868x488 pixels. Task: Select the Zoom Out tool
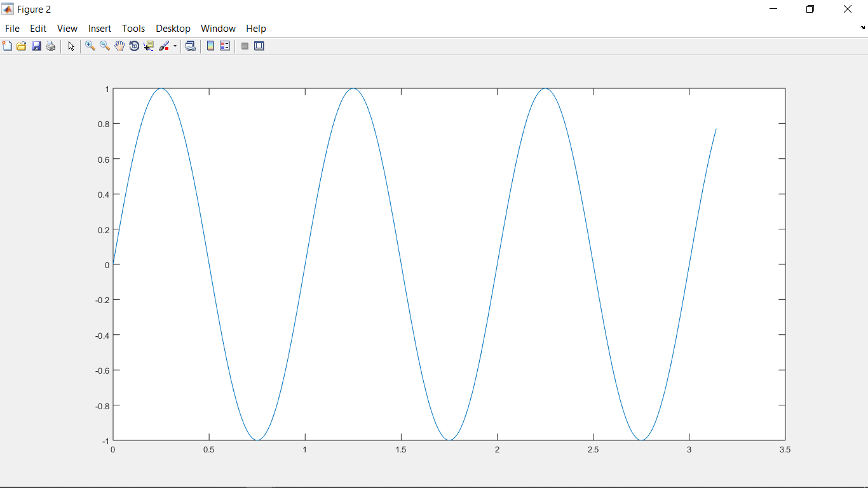click(104, 46)
